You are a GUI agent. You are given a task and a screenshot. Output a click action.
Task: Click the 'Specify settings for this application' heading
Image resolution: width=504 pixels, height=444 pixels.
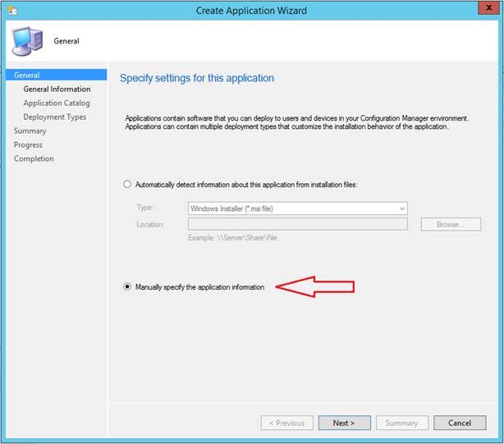[x=197, y=78]
